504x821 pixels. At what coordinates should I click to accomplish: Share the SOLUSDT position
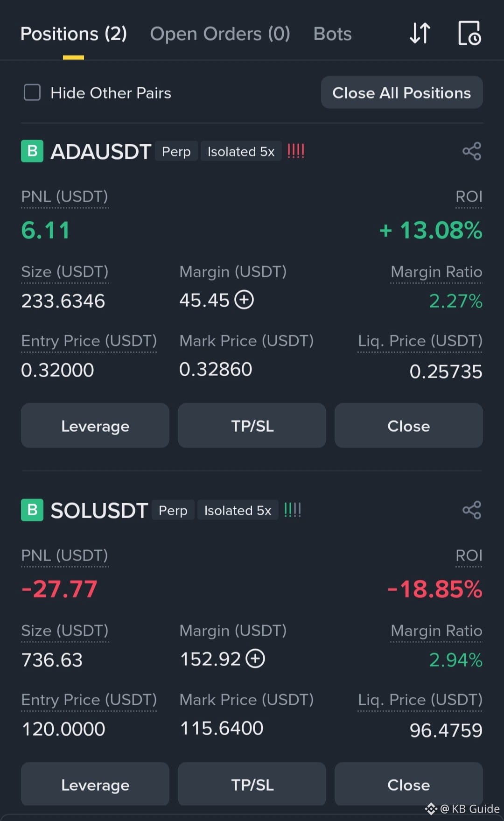[x=472, y=510]
